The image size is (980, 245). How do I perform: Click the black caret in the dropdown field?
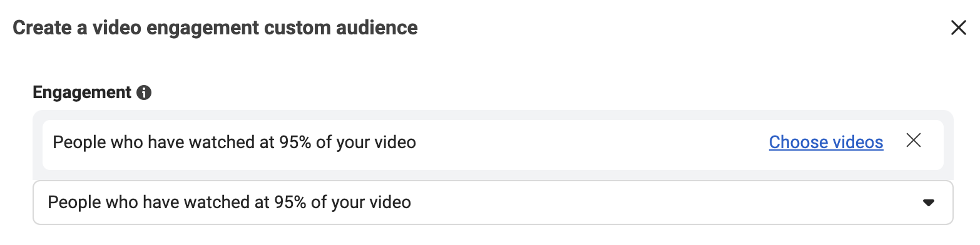click(929, 203)
